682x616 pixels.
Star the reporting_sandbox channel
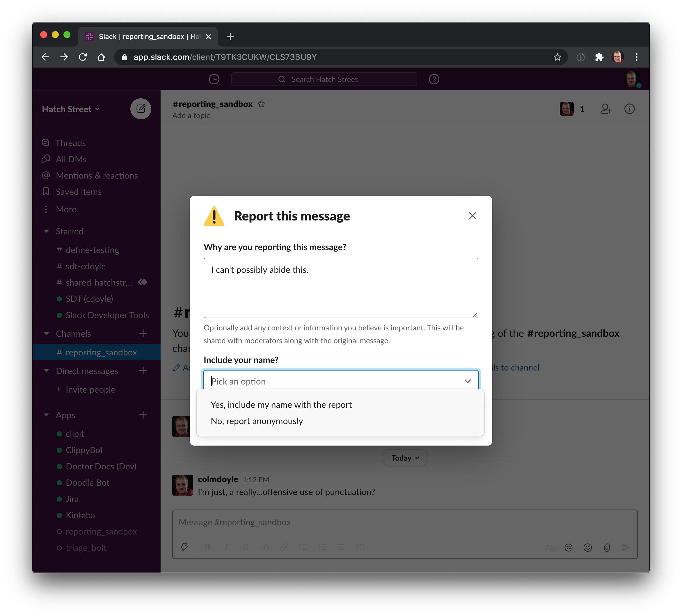pyautogui.click(x=261, y=104)
